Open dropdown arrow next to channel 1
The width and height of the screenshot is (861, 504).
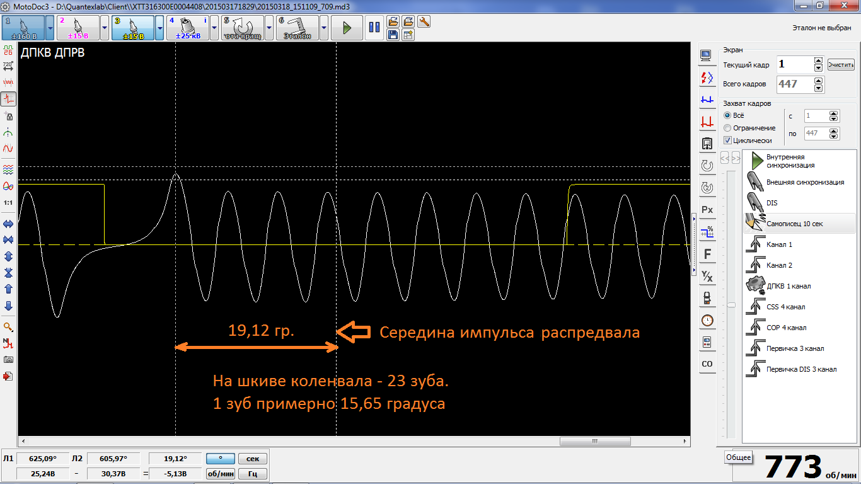pos(50,28)
